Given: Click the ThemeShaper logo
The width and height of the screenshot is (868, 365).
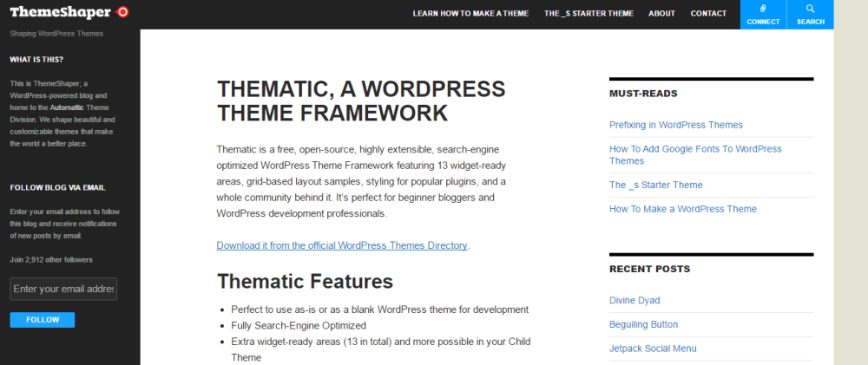Looking at the screenshot, I should (x=69, y=11).
